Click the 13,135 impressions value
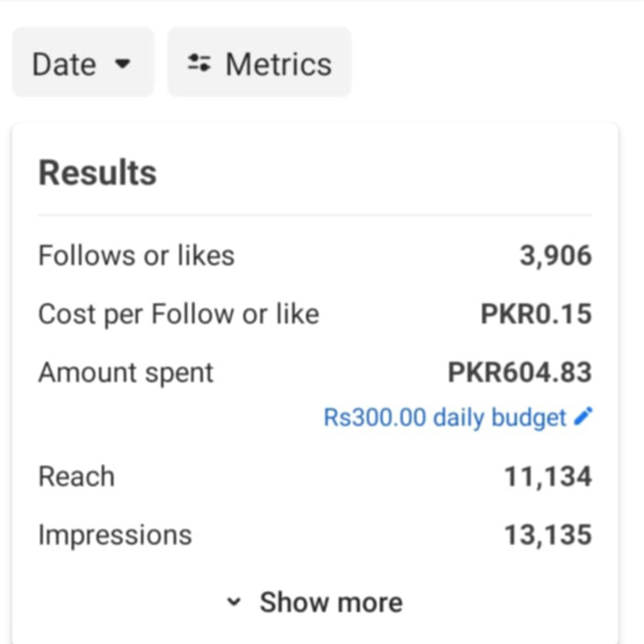 pos(548,535)
